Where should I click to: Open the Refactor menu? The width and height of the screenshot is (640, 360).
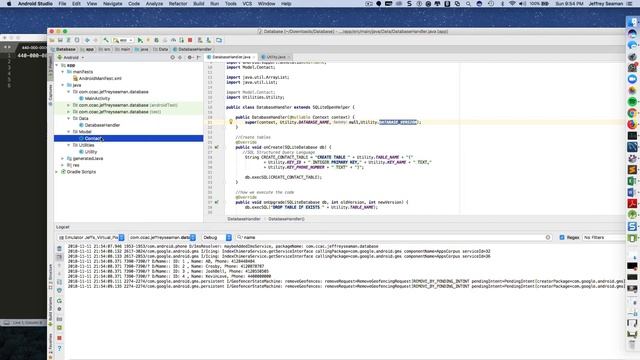[178, 4]
